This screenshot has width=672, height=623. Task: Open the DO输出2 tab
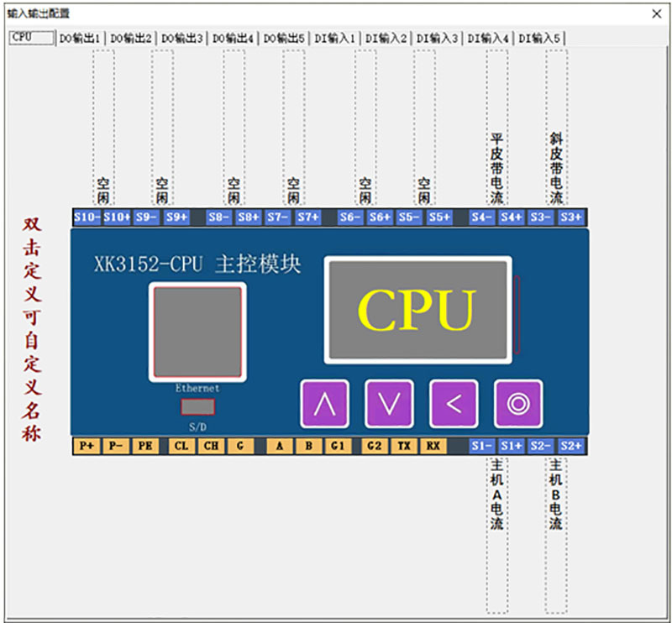[131, 39]
